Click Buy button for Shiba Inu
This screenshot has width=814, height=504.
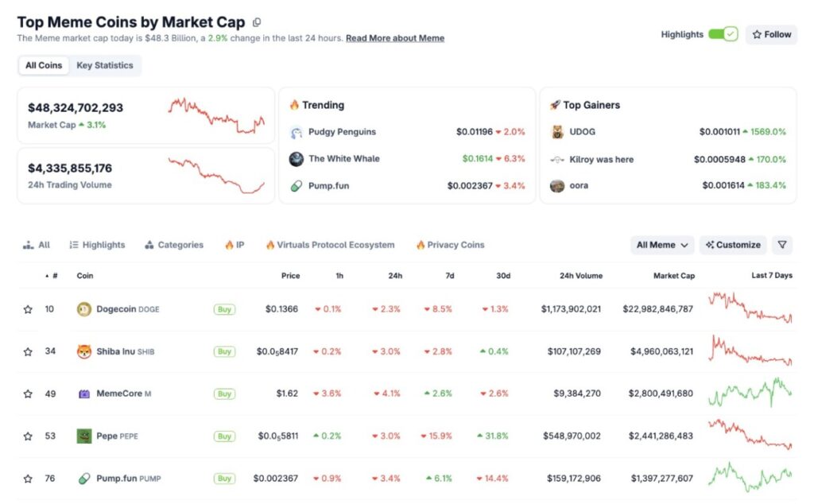(224, 351)
